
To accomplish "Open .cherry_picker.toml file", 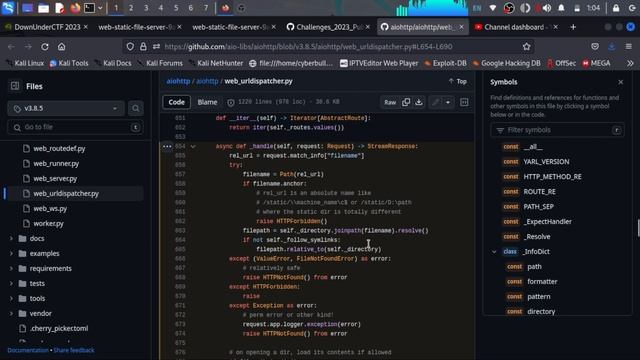I will 59,329.
